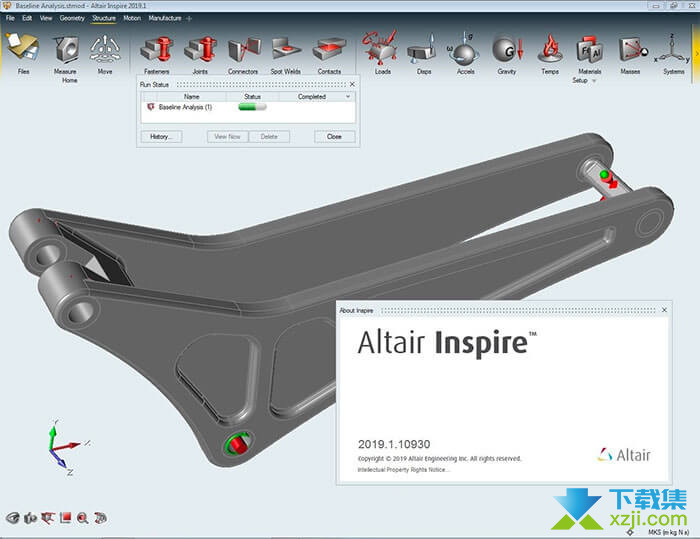Click the eye show/hide icon at bottom left
This screenshot has height=539, width=700.
12,518
